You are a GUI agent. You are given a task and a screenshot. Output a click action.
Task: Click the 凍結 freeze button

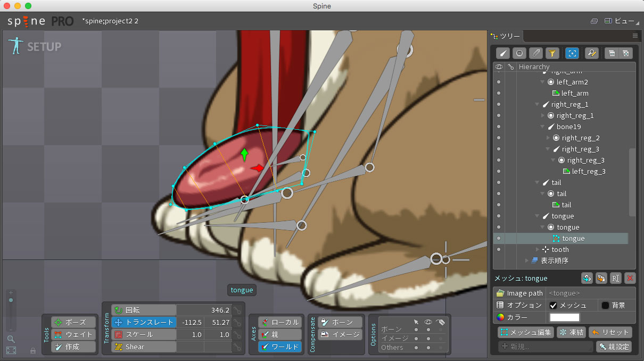[571, 332]
